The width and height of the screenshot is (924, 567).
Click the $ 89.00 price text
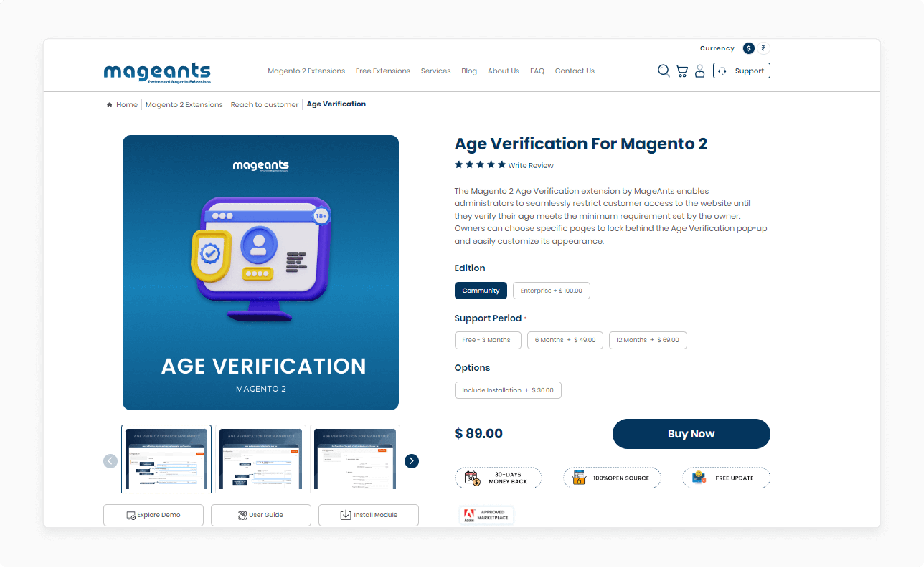coord(478,434)
